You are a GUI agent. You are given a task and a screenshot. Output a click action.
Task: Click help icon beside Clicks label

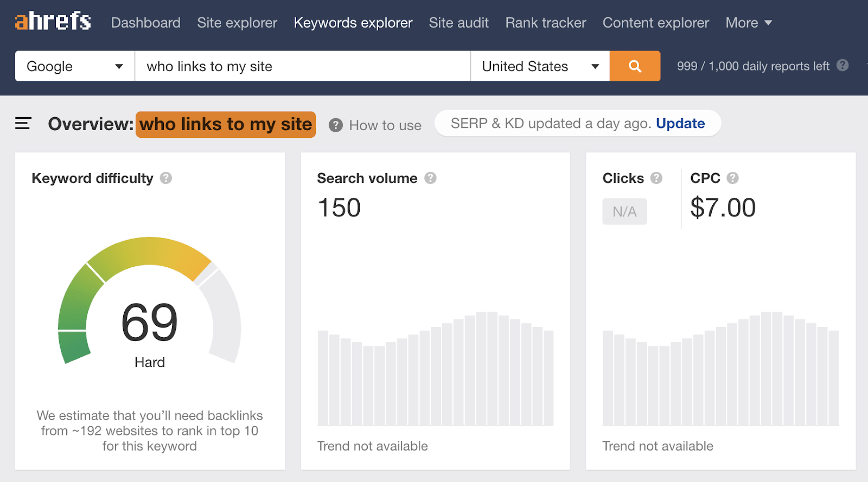(x=656, y=178)
